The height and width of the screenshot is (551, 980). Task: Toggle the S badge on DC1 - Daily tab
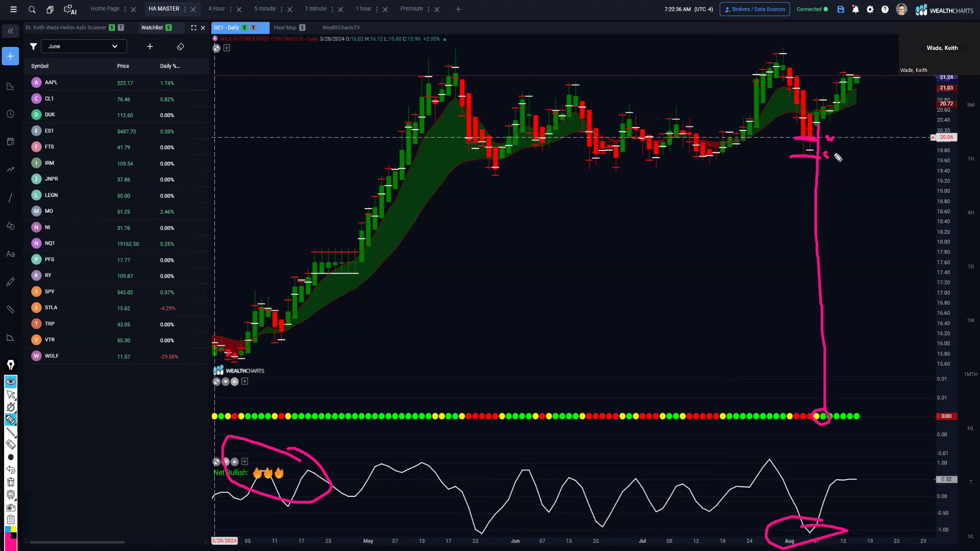pos(244,28)
